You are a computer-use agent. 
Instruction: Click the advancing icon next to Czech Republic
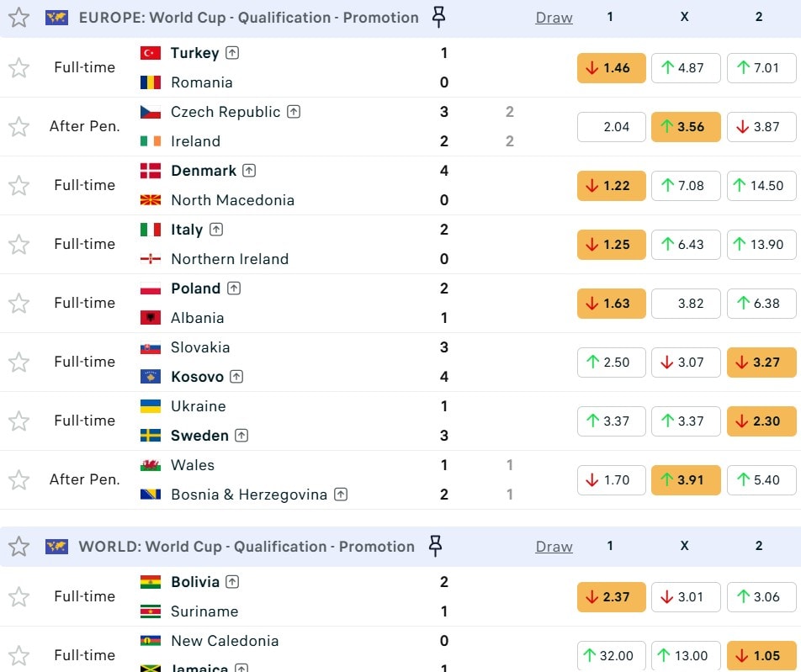pyautogui.click(x=294, y=112)
